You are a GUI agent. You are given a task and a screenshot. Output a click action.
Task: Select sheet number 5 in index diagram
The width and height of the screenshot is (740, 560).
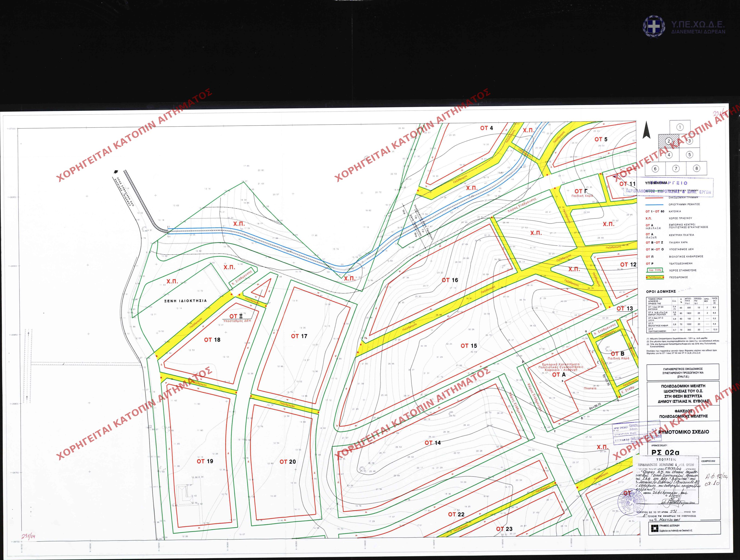point(689,155)
